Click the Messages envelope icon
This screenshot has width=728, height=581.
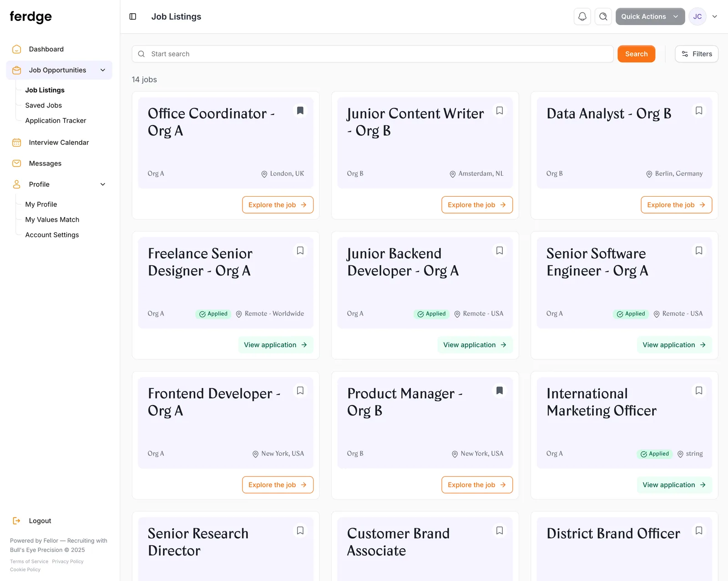pyautogui.click(x=17, y=163)
